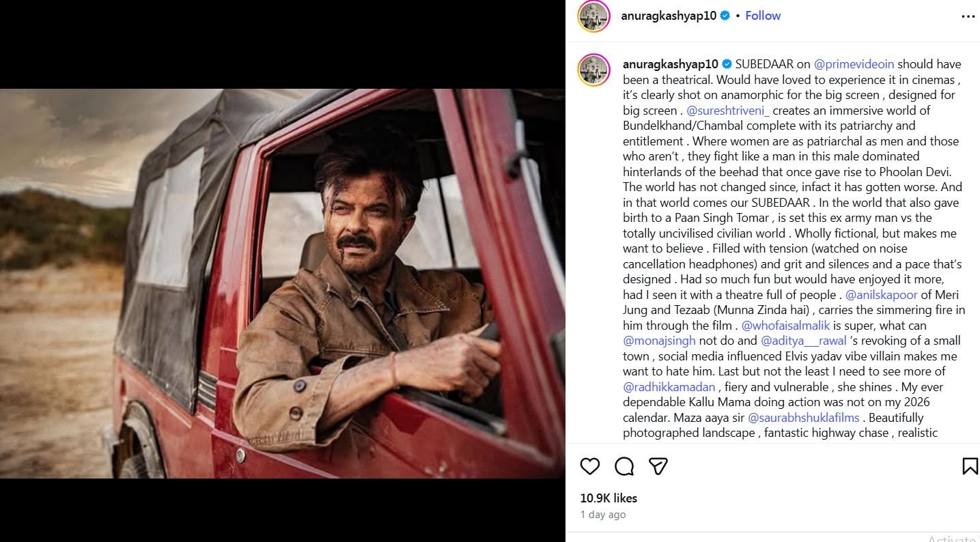Open the @sureshtriveni_ mention
This screenshot has height=542, width=980.
pos(726,111)
